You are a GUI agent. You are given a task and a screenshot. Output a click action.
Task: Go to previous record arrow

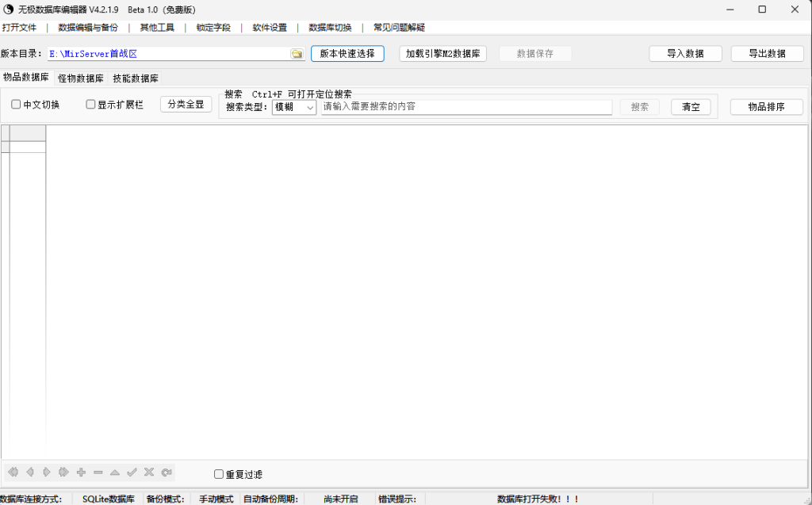point(30,472)
